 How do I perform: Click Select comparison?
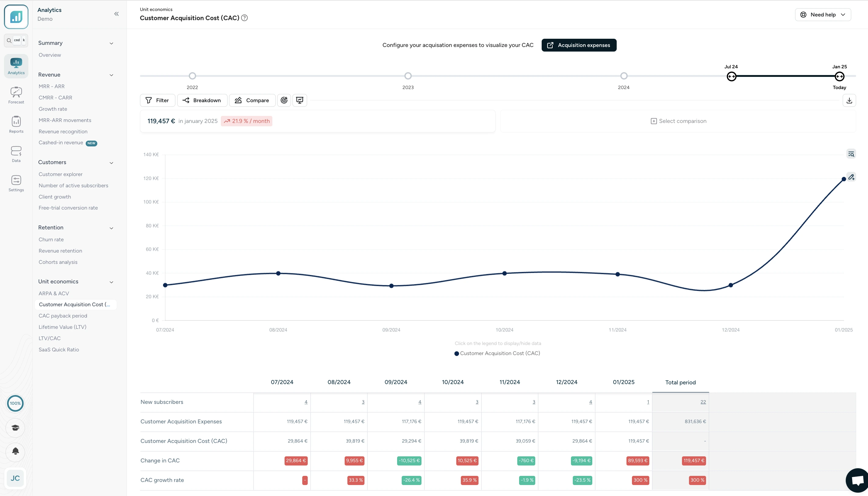click(x=678, y=121)
